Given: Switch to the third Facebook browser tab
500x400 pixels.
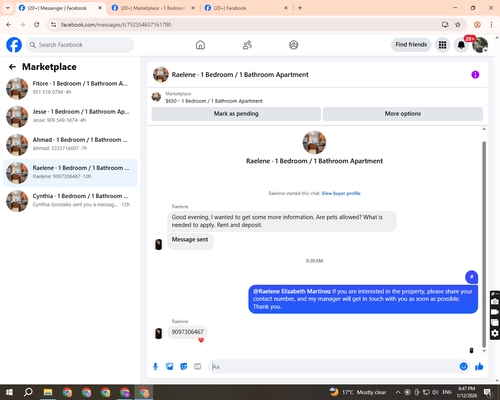Looking at the screenshot, I should (x=246, y=8).
